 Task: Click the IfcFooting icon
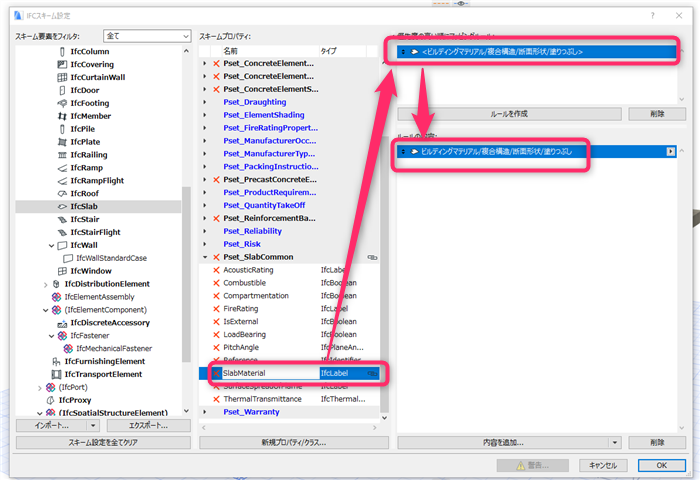62,103
